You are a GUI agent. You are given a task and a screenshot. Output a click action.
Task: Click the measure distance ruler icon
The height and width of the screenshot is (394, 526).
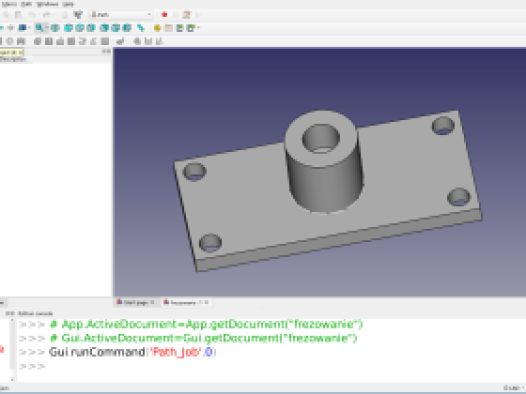coord(141,28)
